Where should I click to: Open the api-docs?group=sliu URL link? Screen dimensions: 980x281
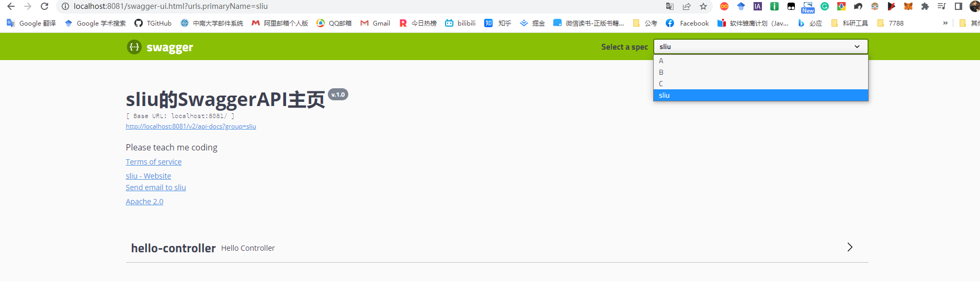coord(191,126)
